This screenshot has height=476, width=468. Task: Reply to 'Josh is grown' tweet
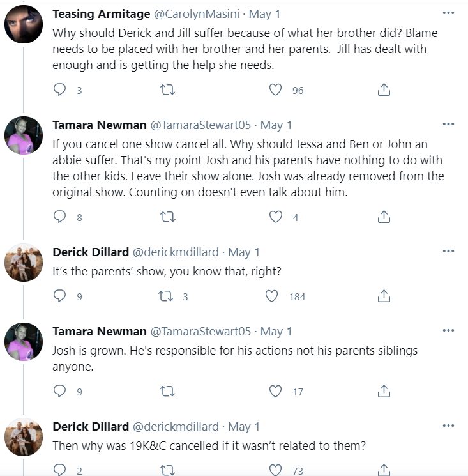tap(59, 391)
